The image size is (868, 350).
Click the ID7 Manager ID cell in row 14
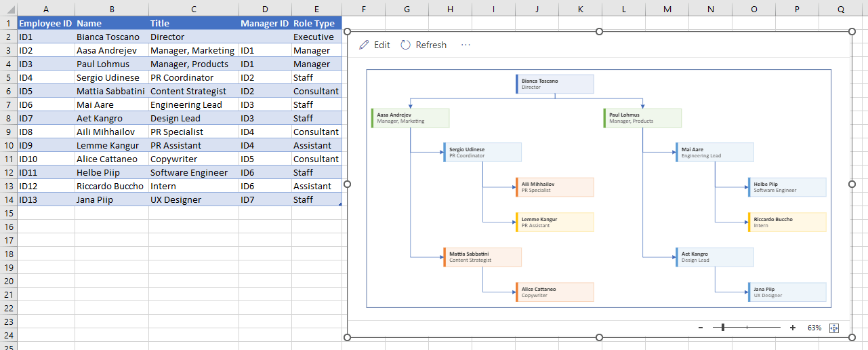[x=265, y=199]
